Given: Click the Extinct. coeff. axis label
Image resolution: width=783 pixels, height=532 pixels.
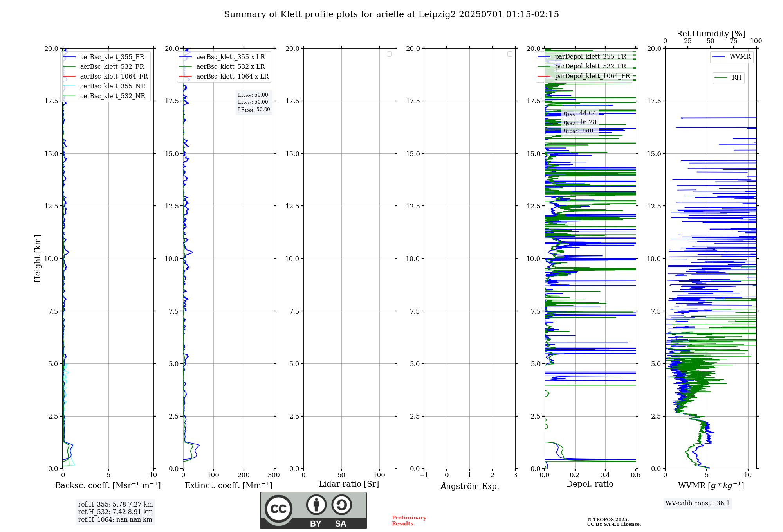Looking at the screenshot, I should (x=229, y=485).
